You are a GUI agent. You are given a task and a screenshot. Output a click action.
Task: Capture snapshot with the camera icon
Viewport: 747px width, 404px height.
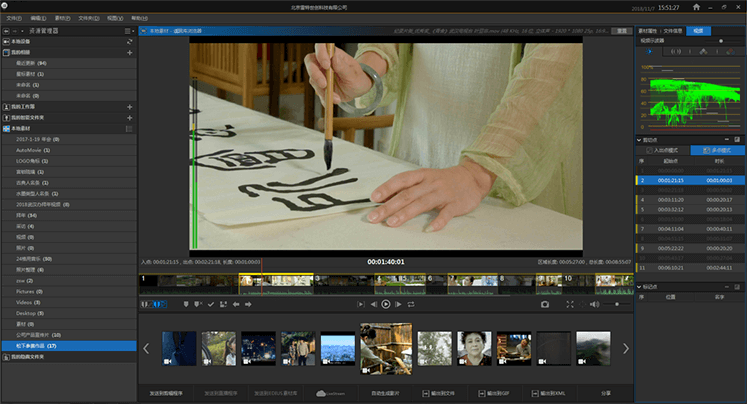coord(545,304)
